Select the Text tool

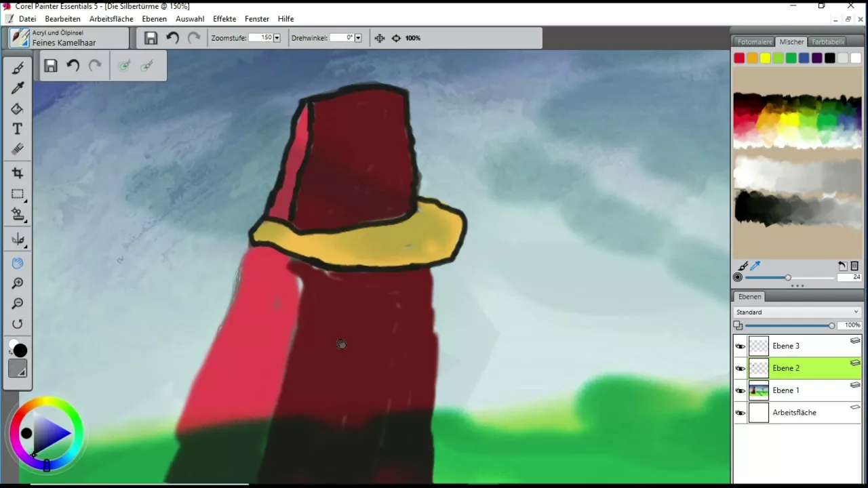(18, 129)
